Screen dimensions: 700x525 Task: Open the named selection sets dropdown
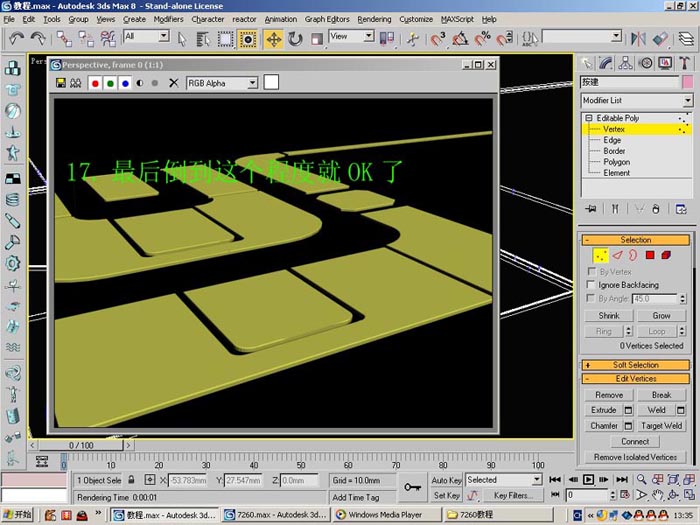616,36
